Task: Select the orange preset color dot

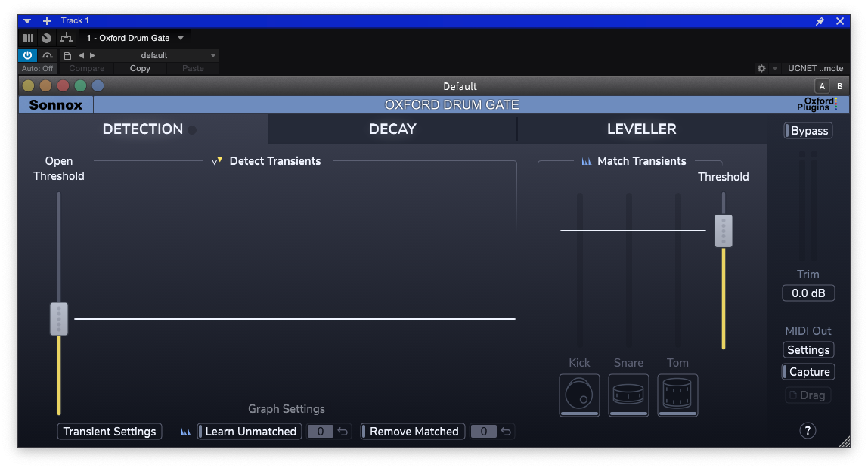Action: click(x=46, y=86)
